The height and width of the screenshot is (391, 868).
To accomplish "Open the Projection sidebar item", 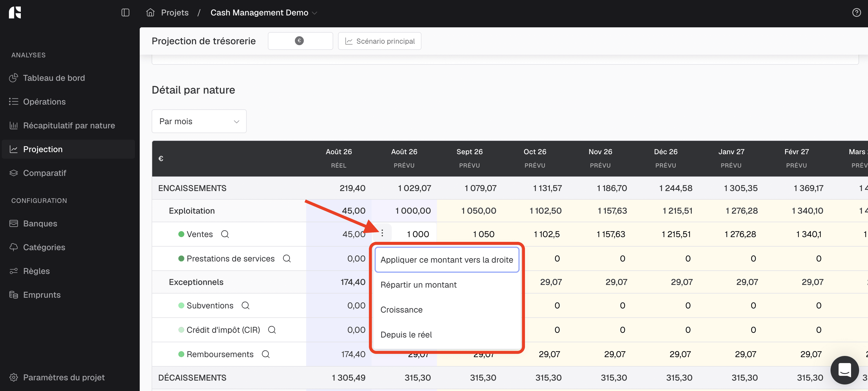I will [68, 149].
